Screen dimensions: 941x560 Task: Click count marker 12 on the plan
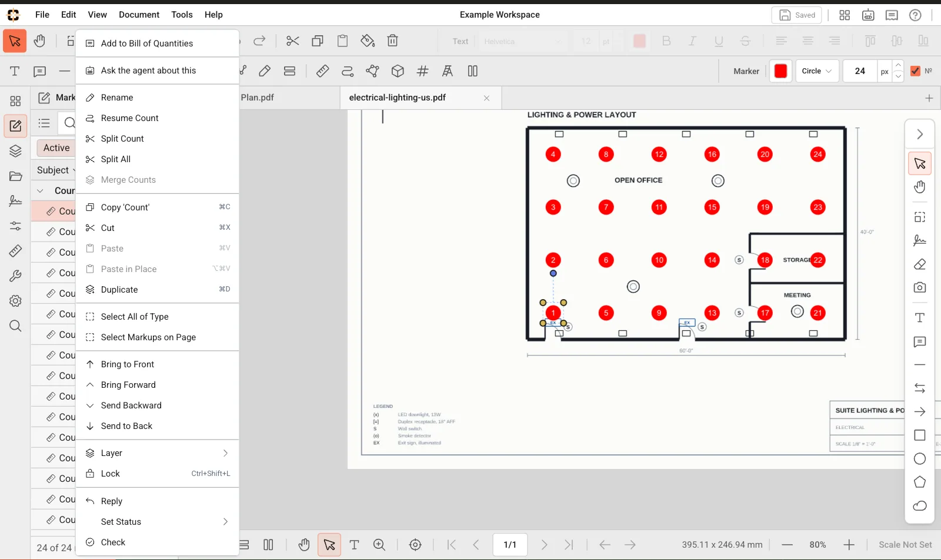pos(659,155)
